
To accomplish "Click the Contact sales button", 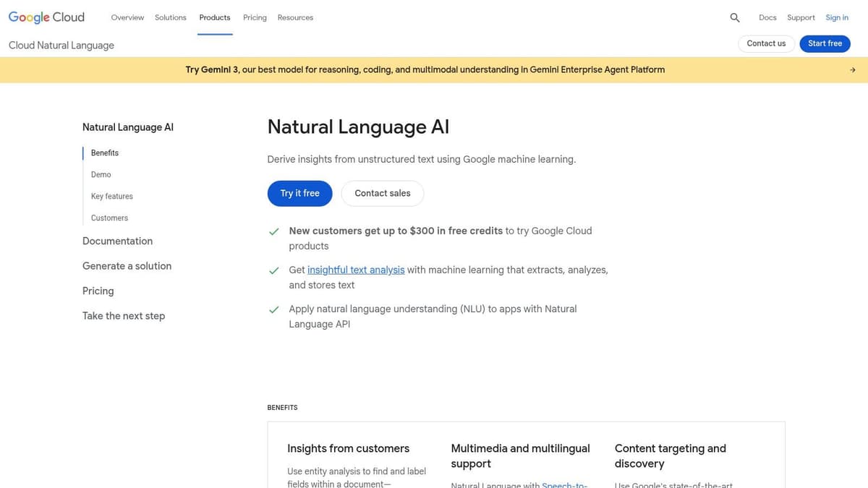I will point(382,193).
